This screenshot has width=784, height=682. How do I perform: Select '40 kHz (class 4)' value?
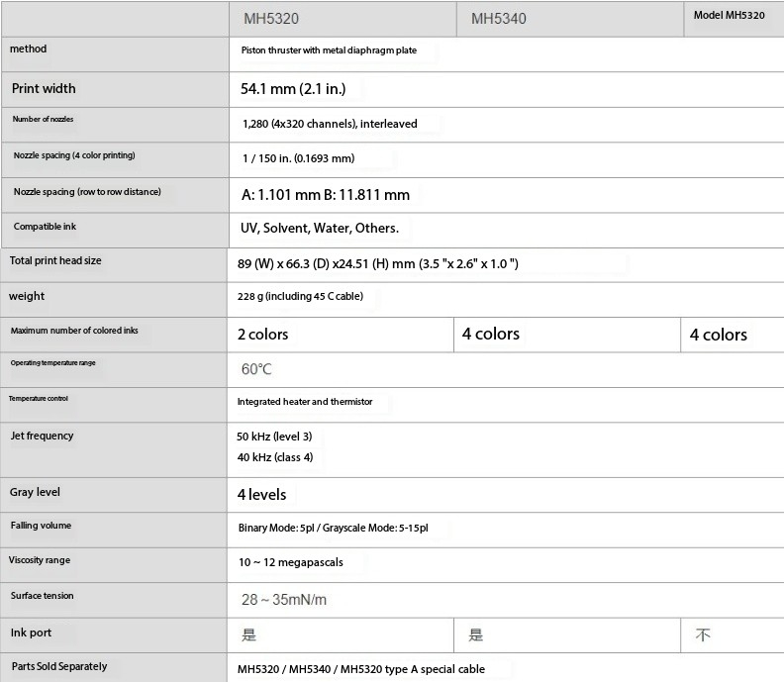tap(275, 458)
